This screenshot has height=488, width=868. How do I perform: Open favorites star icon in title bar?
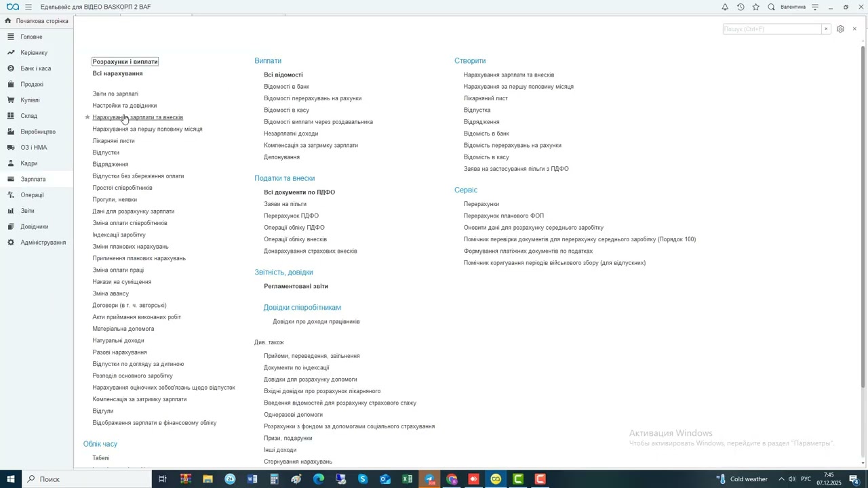pos(756,7)
